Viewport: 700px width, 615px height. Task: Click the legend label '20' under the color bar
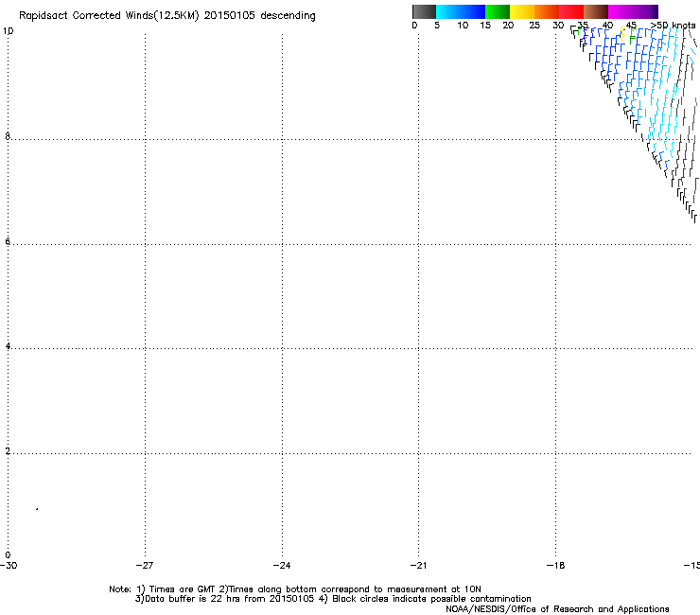click(508, 26)
